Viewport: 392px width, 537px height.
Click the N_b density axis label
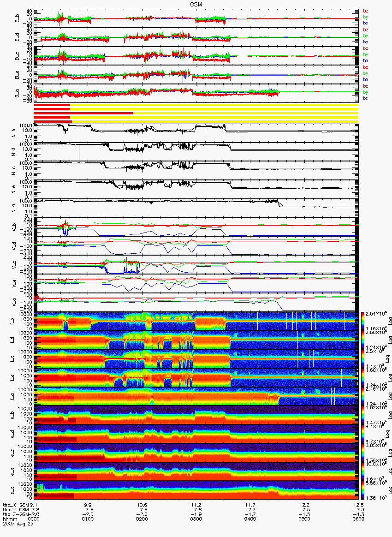14,133
